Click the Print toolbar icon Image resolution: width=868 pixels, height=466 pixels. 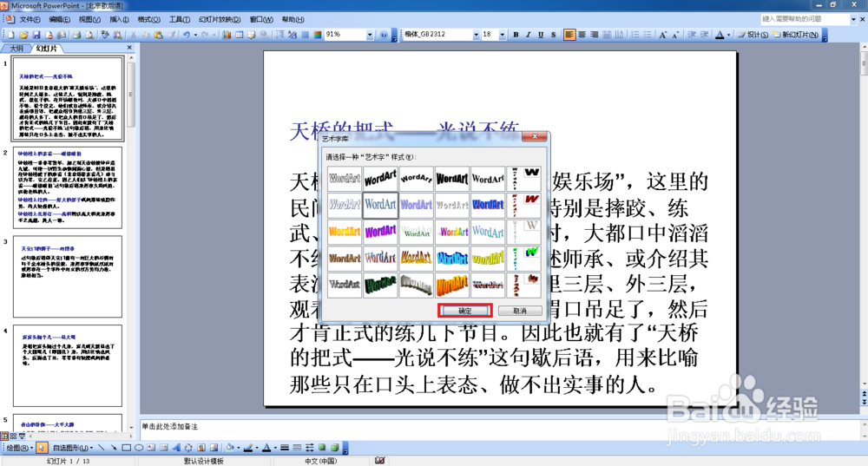click(76, 35)
